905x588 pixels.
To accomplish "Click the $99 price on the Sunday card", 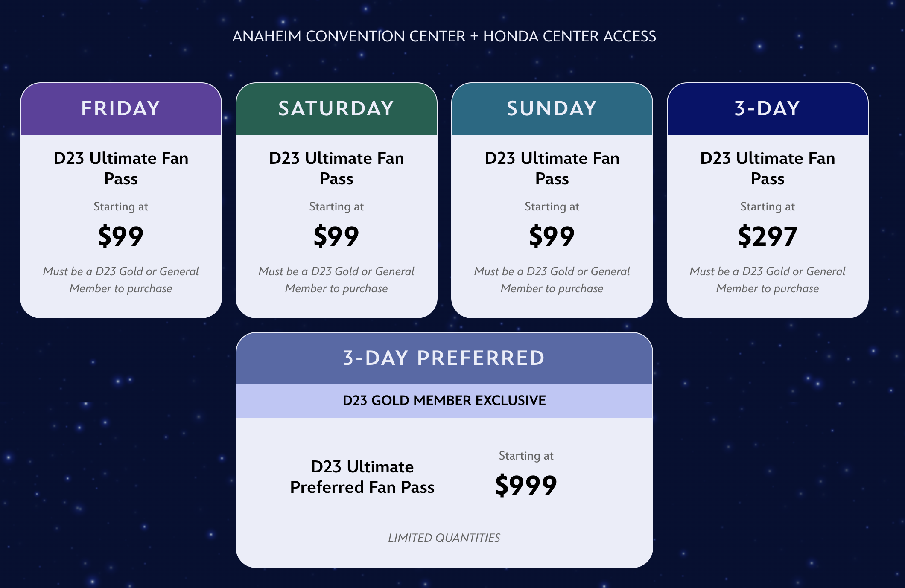I will point(552,236).
